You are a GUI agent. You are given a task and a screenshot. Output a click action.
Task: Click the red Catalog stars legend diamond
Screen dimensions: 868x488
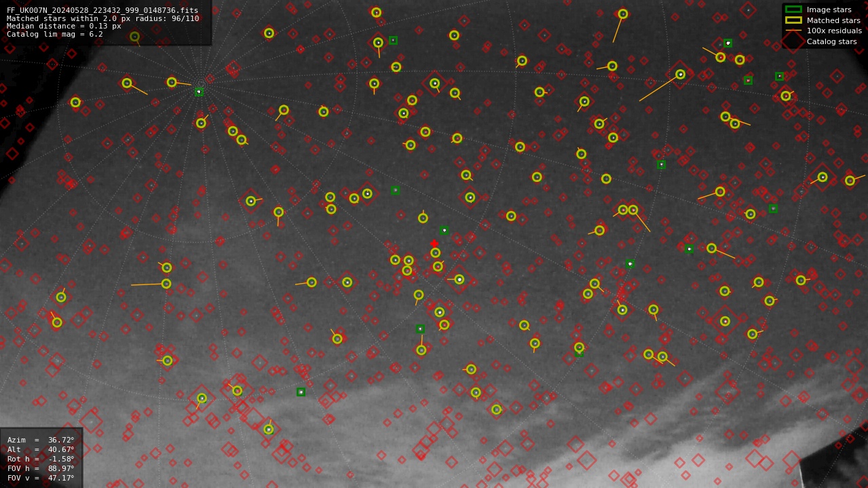pyautogui.click(x=793, y=41)
